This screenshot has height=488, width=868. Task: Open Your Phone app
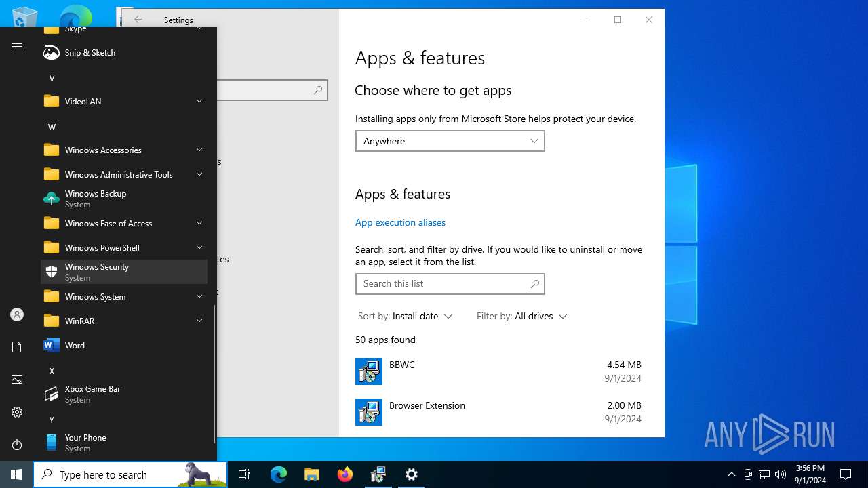[124, 443]
